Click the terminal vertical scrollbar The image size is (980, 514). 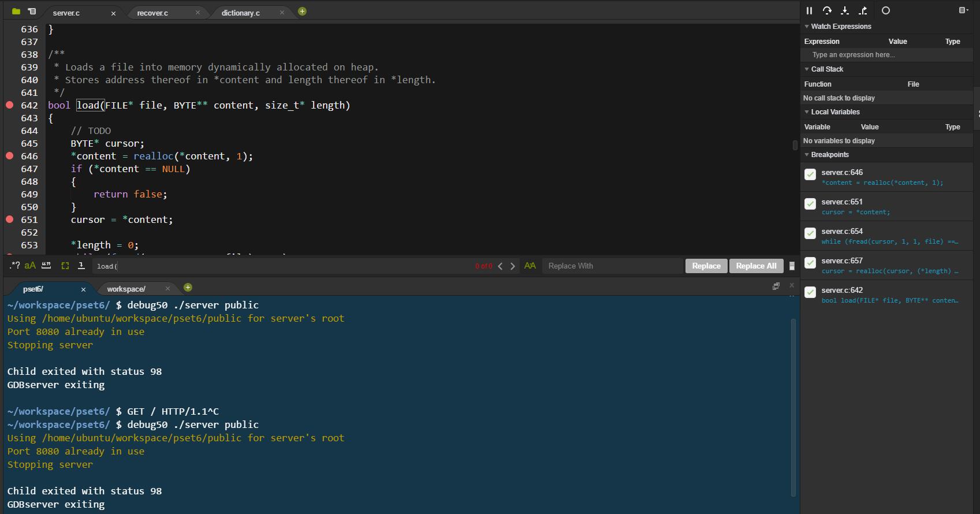793,407
